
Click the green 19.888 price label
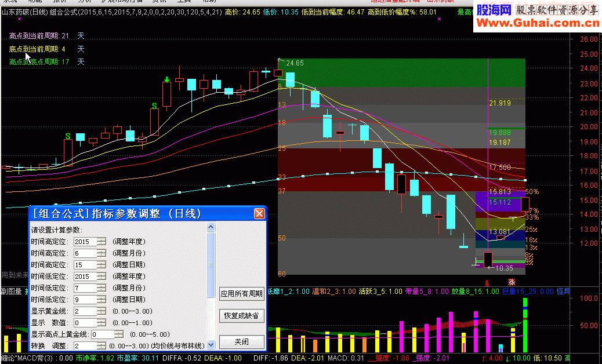click(500, 132)
